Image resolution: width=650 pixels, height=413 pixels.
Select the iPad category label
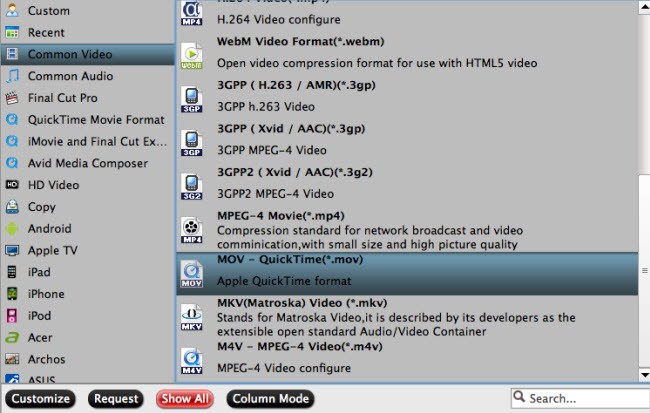coord(39,272)
